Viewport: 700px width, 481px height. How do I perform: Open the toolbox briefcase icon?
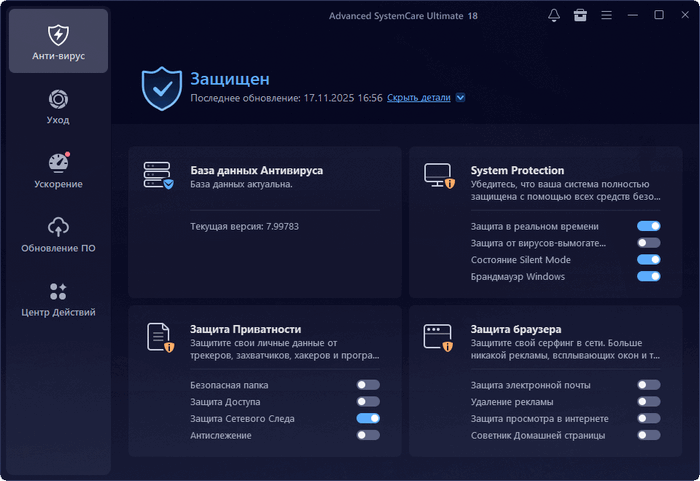point(580,15)
